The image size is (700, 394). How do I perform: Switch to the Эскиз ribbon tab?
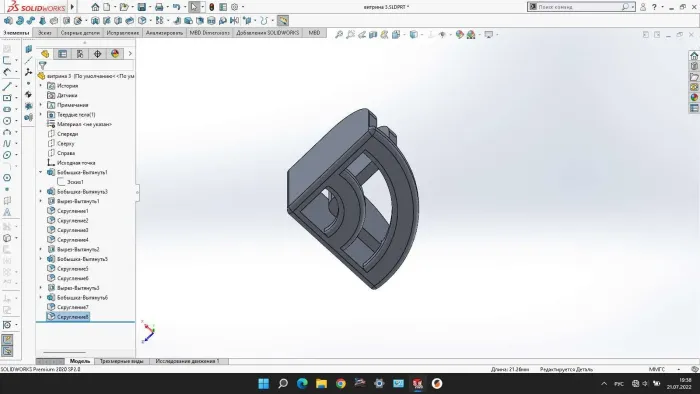(x=45, y=33)
